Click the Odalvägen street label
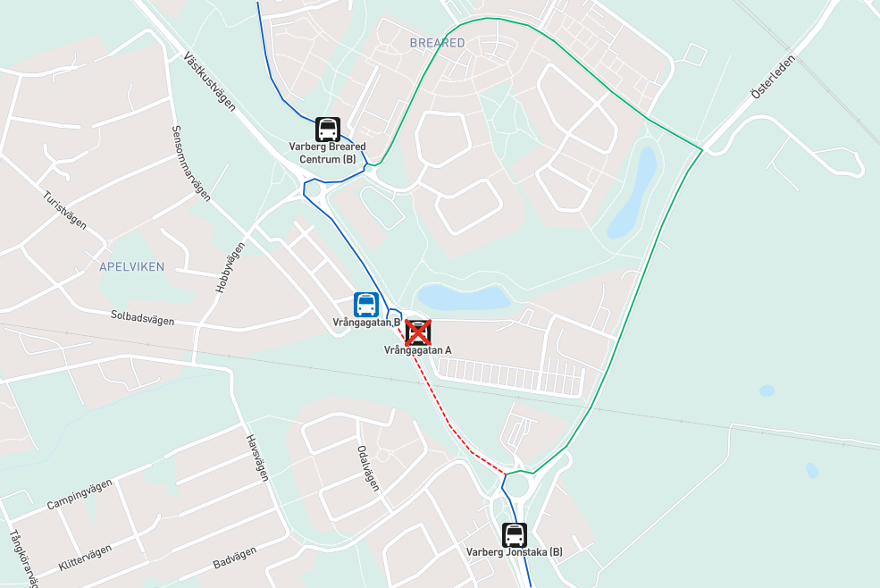This screenshot has height=588, width=880. point(368,468)
